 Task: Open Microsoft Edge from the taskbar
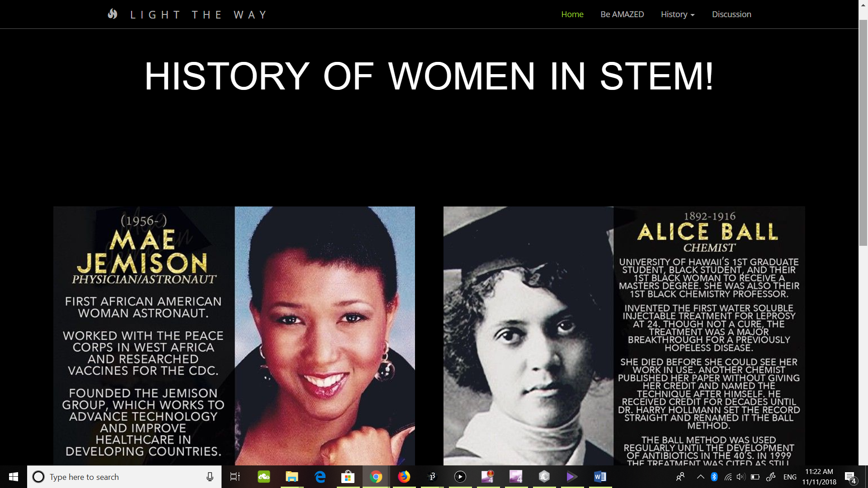pyautogui.click(x=320, y=477)
